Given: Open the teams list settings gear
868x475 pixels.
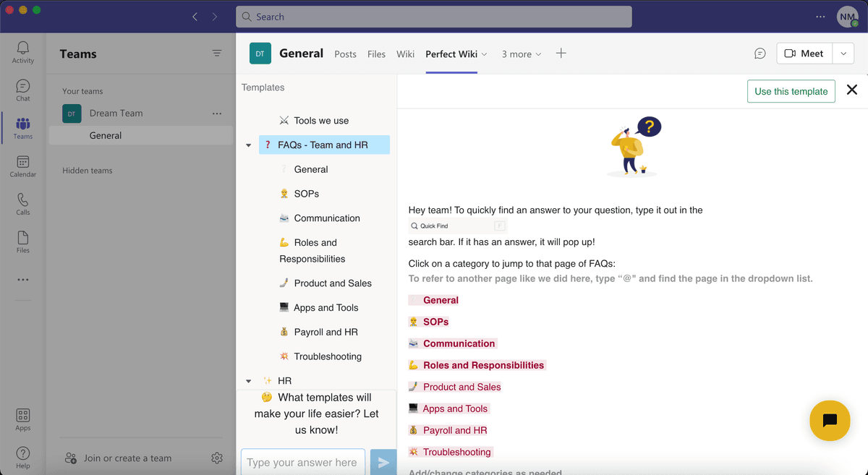Looking at the screenshot, I should [x=216, y=458].
